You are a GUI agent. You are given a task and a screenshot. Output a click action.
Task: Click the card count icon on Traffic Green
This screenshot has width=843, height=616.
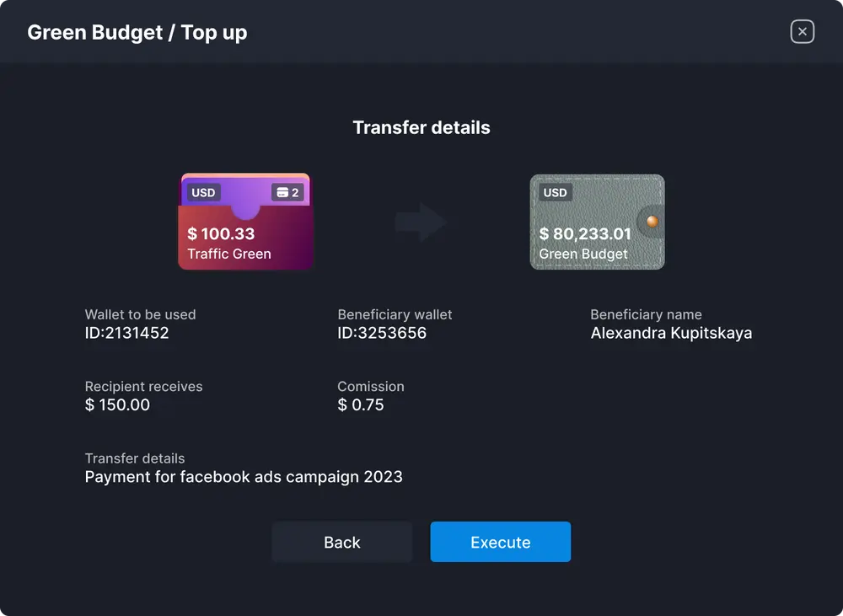tap(287, 193)
